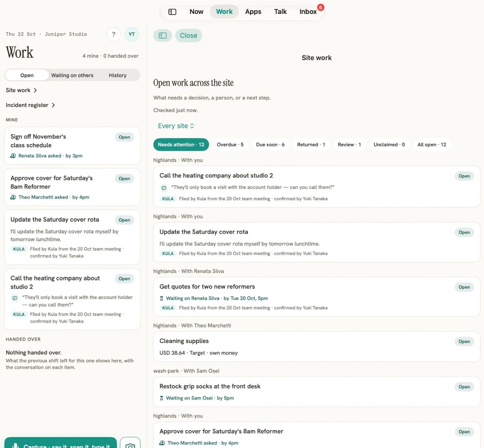This screenshot has width=484, height=448.
Task: Go to the Now tab
Action: (x=196, y=12)
